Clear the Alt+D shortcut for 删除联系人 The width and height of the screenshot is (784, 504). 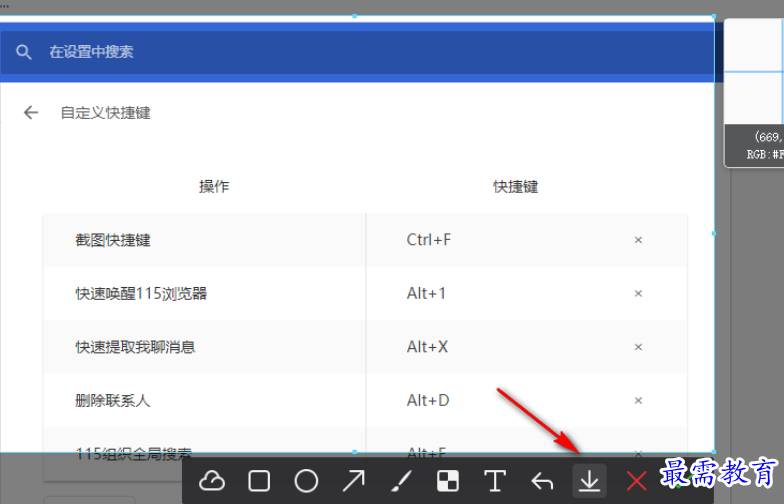(x=638, y=400)
